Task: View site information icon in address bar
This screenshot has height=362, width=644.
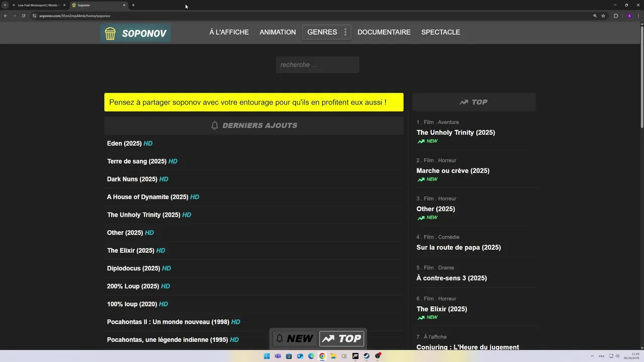Action: pyautogui.click(x=35, y=16)
